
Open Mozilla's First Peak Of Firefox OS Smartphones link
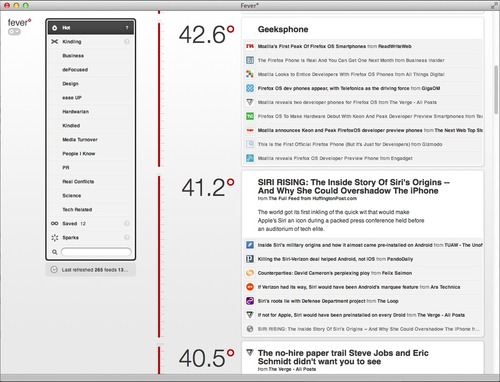(x=312, y=46)
